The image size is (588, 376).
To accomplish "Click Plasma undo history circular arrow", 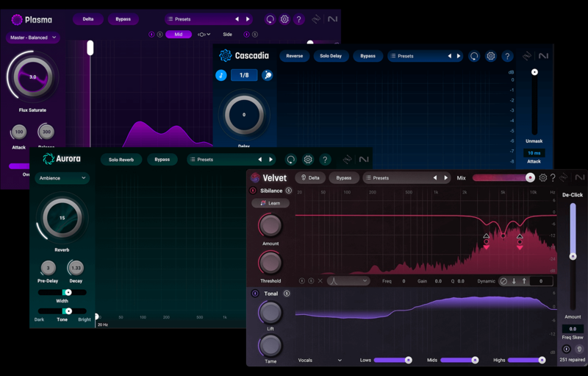I will tap(270, 19).
